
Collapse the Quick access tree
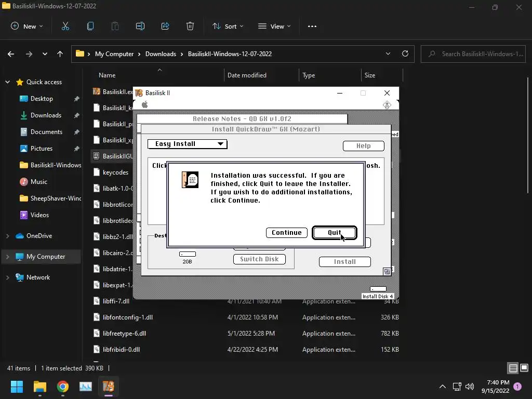[7, 82]
